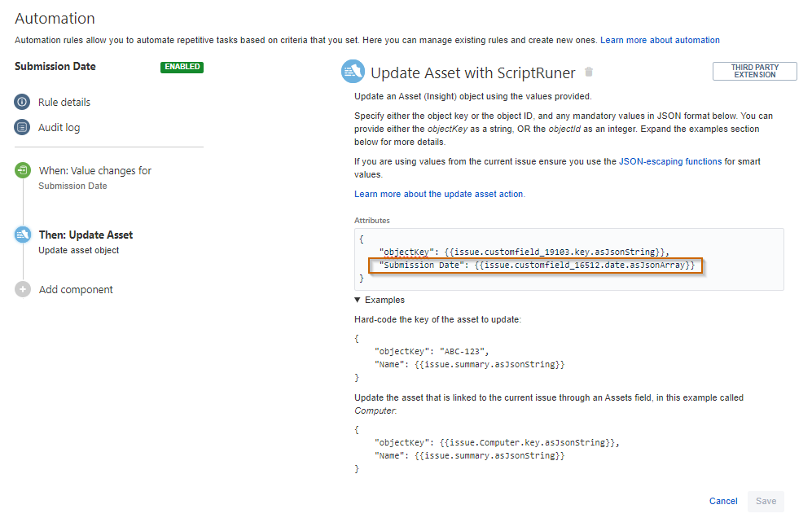Select the green value-changes trigger icon

point(22,170)
